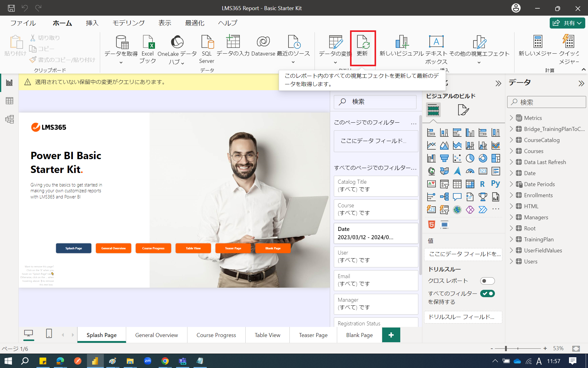Adjust the zoom slider handle
Viewport: 588px width, 368px height.
506,348
